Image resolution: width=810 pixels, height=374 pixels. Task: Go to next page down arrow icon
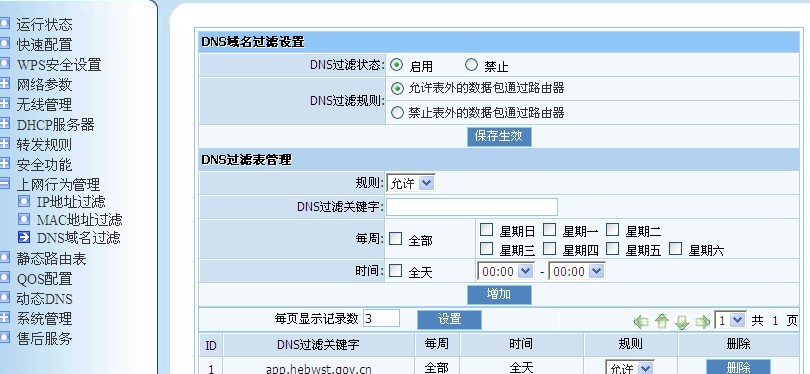(x=682, y=322)
